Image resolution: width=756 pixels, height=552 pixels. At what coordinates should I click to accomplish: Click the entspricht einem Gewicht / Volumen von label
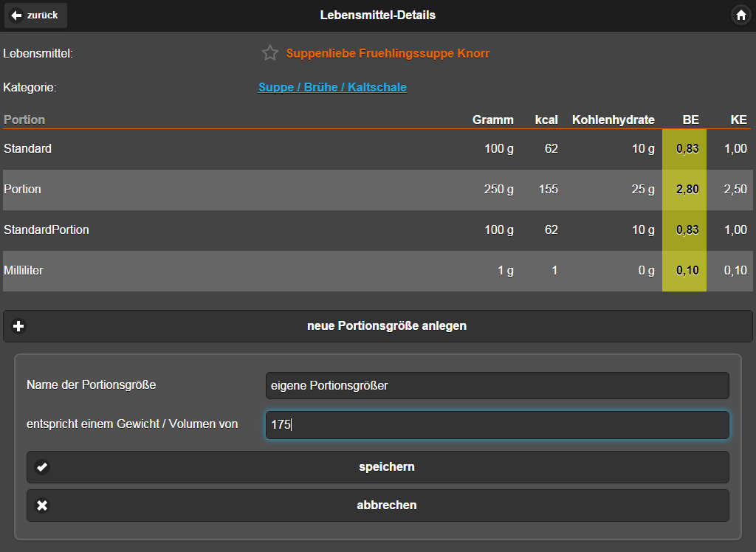point(132,424)
